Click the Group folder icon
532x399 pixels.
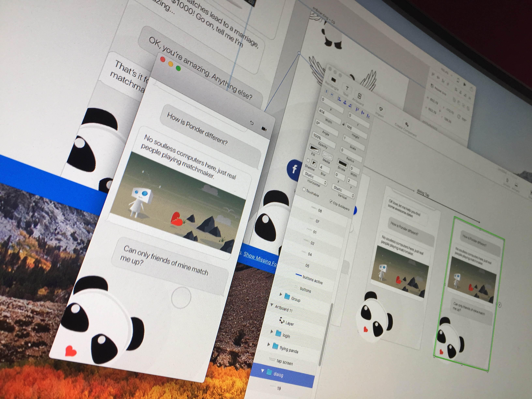pos(287,296)
